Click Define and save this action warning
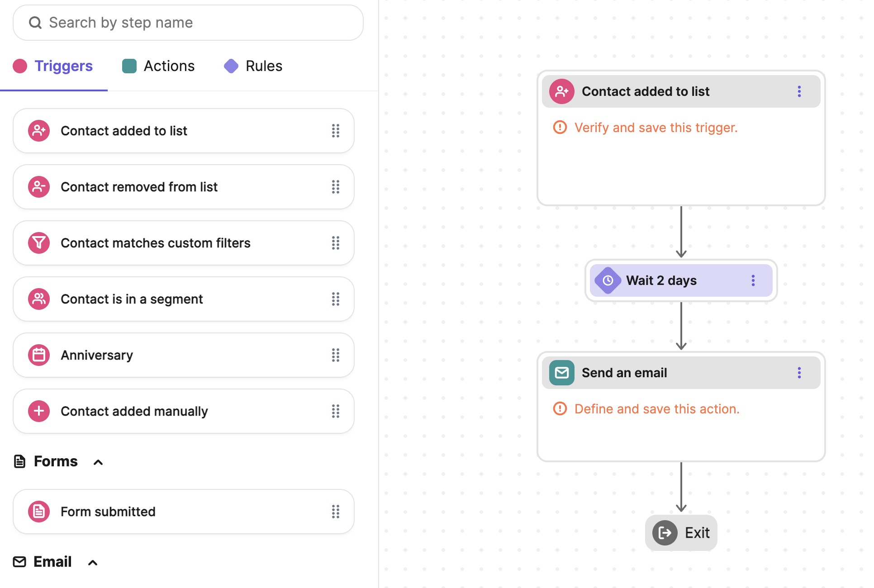Viewport: 874px width, 588px height. 657,409
